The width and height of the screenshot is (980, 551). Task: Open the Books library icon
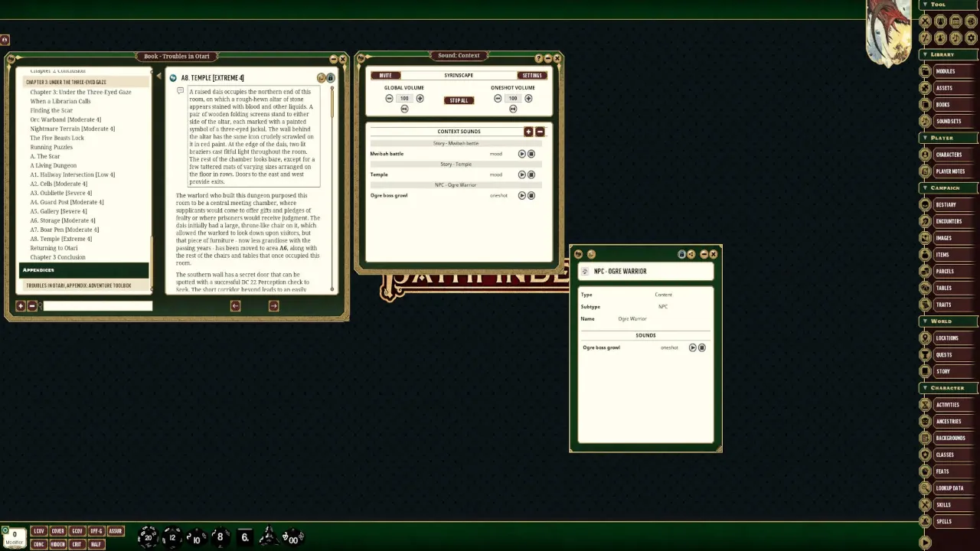(x=926, y=105)
